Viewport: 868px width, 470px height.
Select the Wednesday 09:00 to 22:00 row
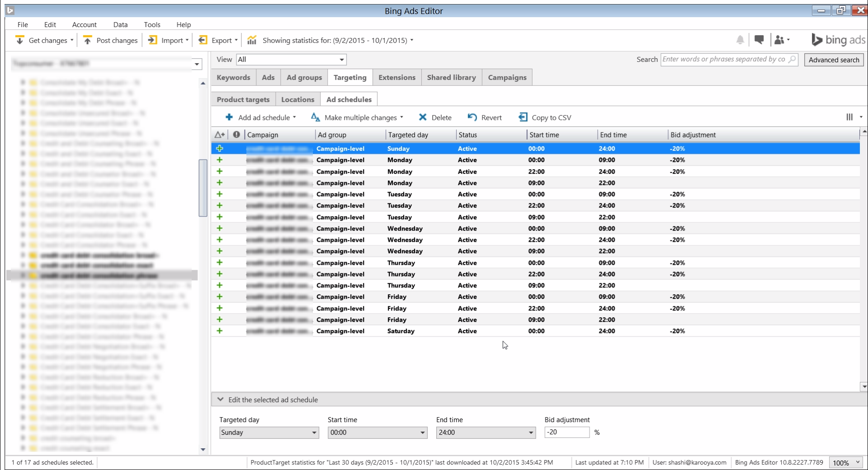[535, 251]
